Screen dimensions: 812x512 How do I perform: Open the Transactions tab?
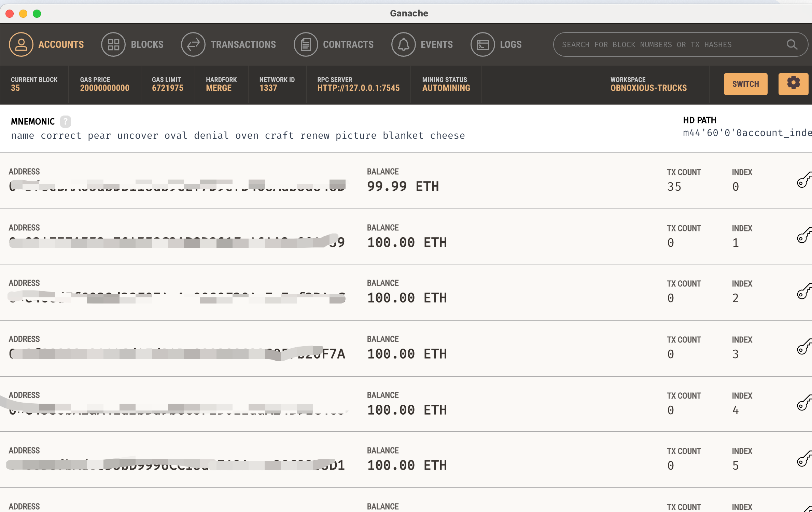(228, 44)
